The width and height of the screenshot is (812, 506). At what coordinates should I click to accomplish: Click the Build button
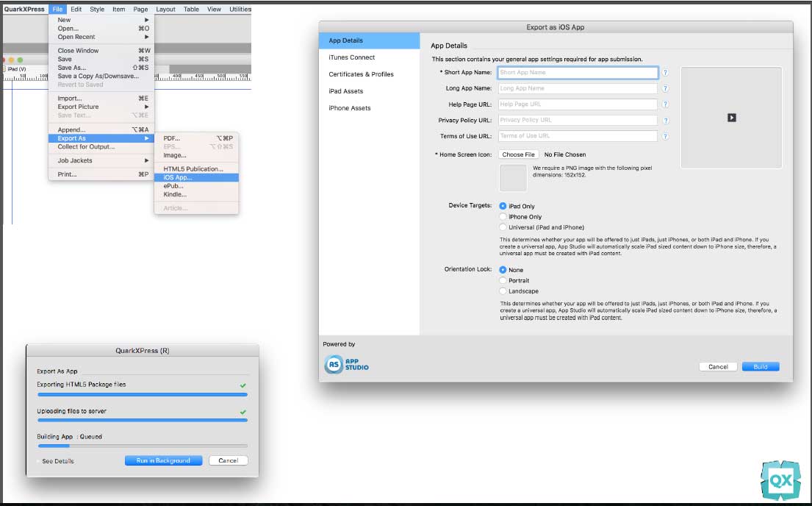[761, 366]
